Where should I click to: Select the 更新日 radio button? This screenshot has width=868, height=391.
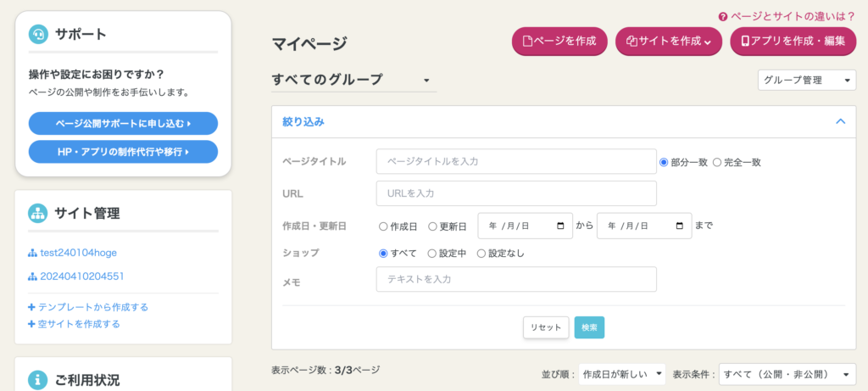click(432, 226)
